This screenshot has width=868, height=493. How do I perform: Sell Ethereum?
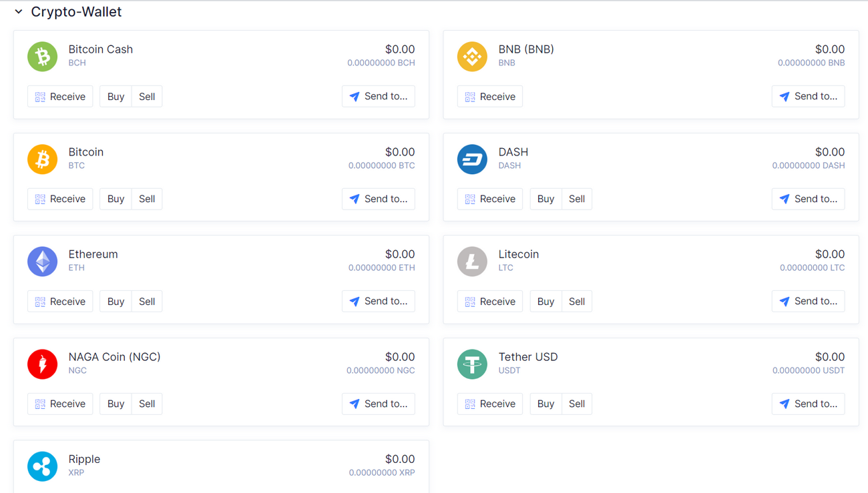147,302
